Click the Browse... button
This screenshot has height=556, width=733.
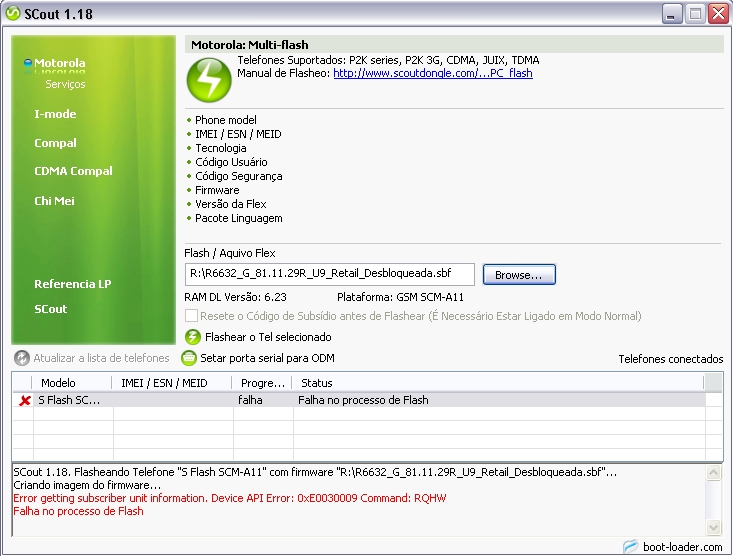(x=519, y=274)
